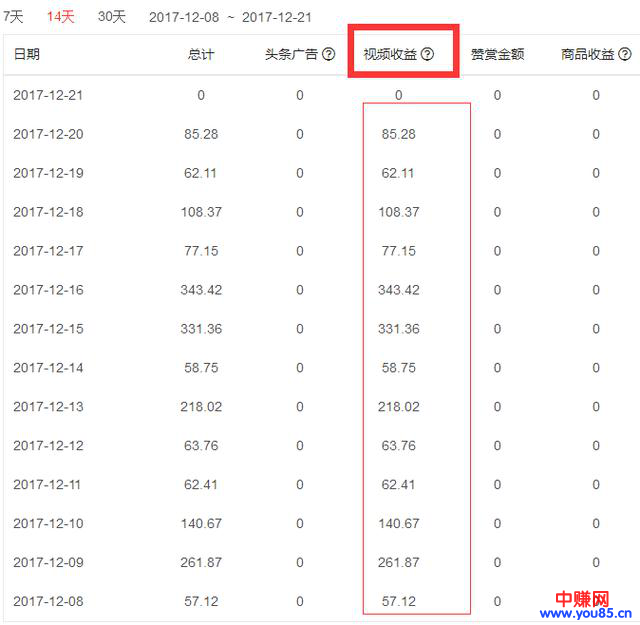Open the www.you85.cn watermark link

tap(586, 613)
